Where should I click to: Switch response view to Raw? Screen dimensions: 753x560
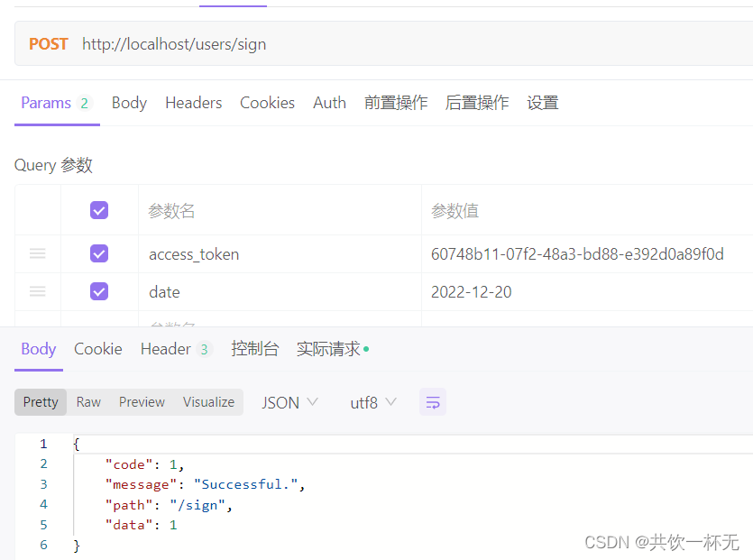tap(88, 402)
